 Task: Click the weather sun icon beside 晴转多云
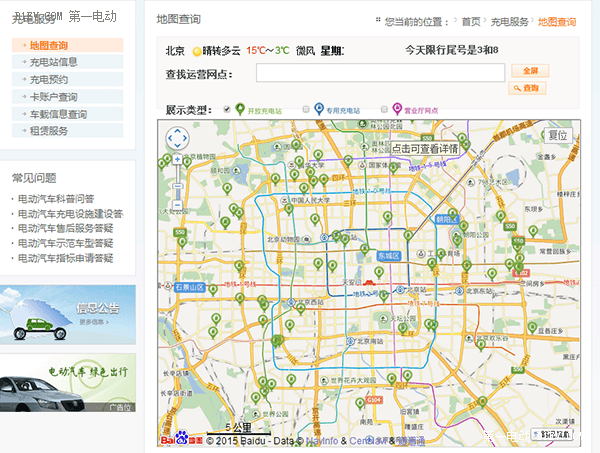pyautogui.click(x=197, y=51)
